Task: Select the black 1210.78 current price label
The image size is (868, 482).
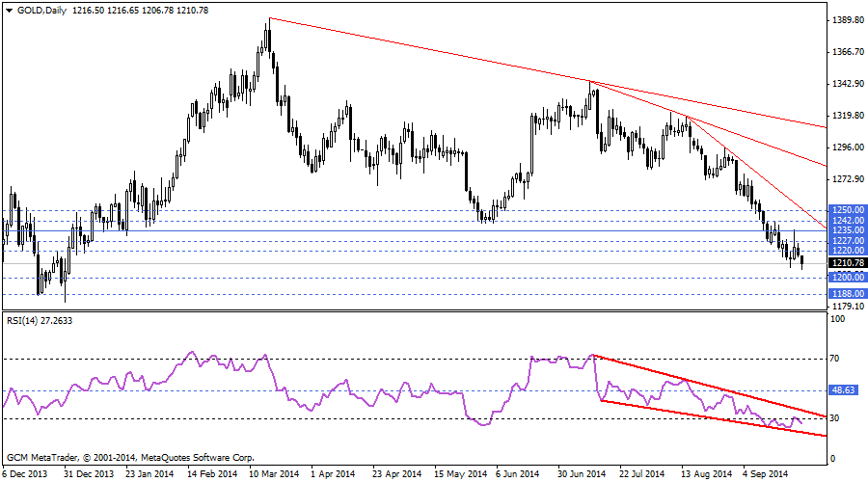Action: click(x=846, y=263)
